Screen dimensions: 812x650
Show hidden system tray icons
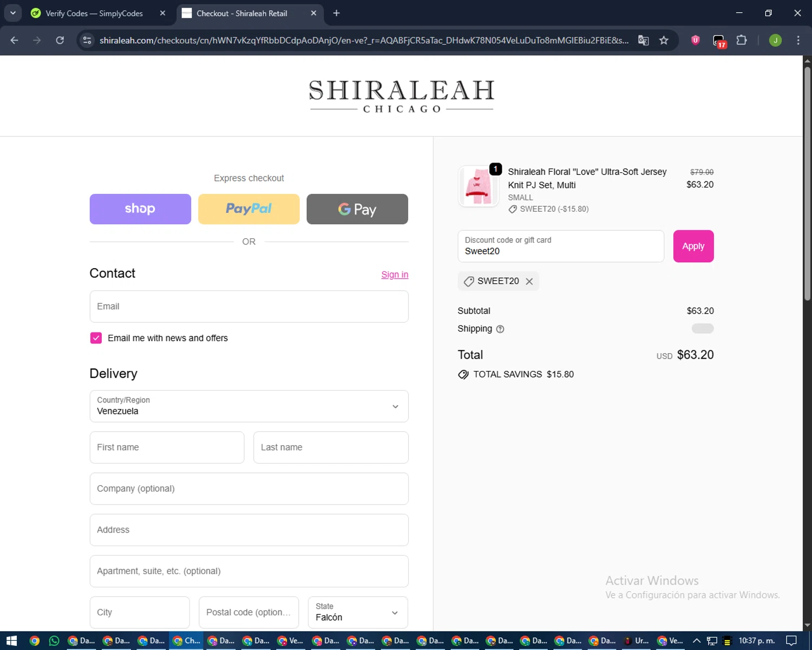point(697,641)
